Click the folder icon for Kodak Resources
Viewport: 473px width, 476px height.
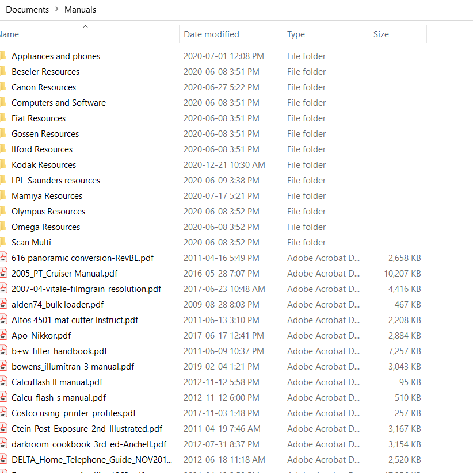point(3,164)
